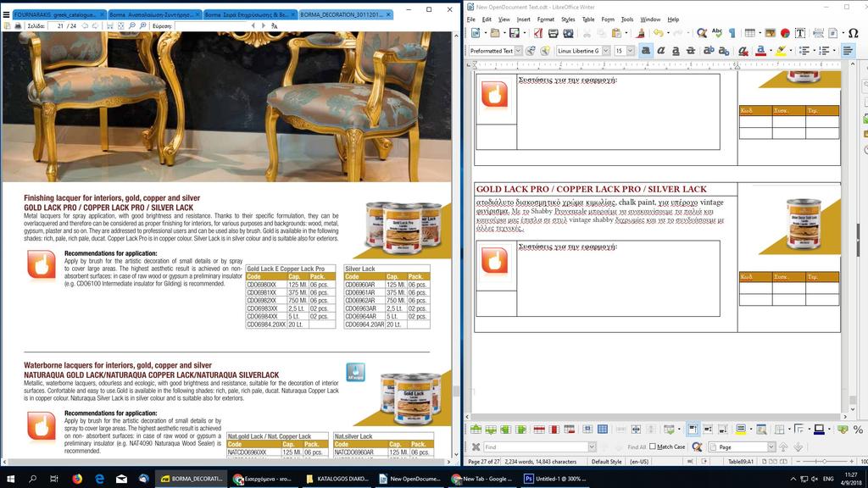Apply yellow highlighting color
The height and width of the screenshot is (488, 868).
click(x=781, y=51)
